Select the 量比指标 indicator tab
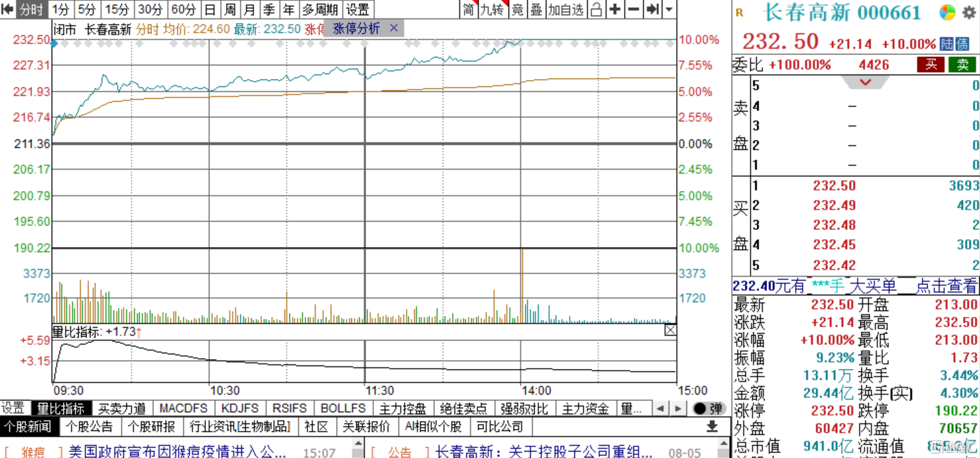 tap(61, 408)
